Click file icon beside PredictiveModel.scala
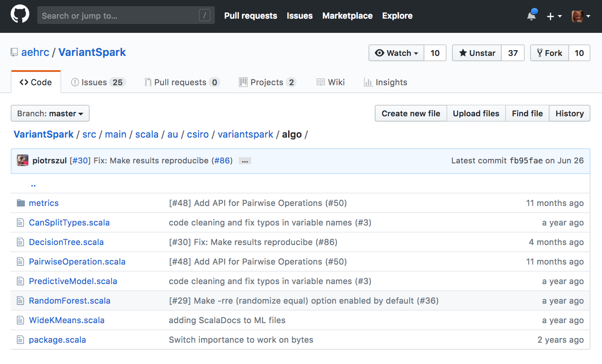This screenshot has width=602, height=364. click(20, 281)
